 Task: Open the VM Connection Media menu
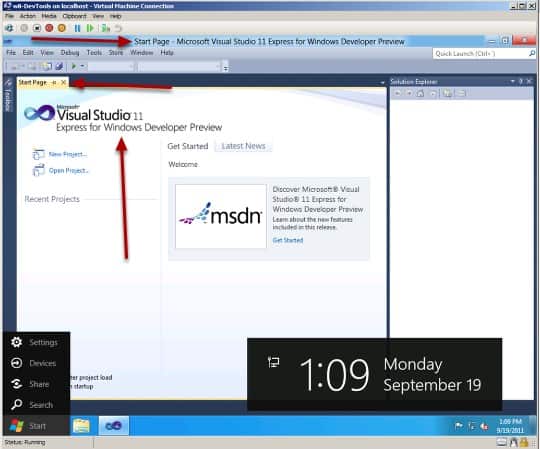(x=49, y=16)
